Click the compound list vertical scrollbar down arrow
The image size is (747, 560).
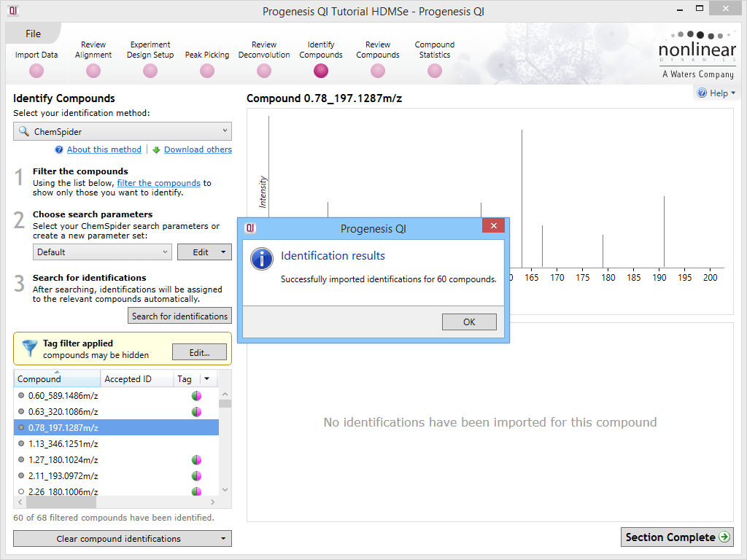225,489
